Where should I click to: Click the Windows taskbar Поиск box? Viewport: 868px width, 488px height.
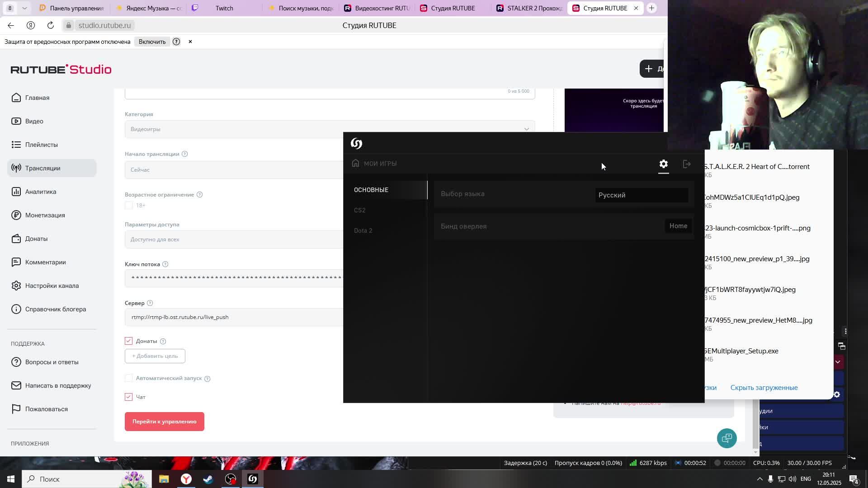[x=86, y=479]
